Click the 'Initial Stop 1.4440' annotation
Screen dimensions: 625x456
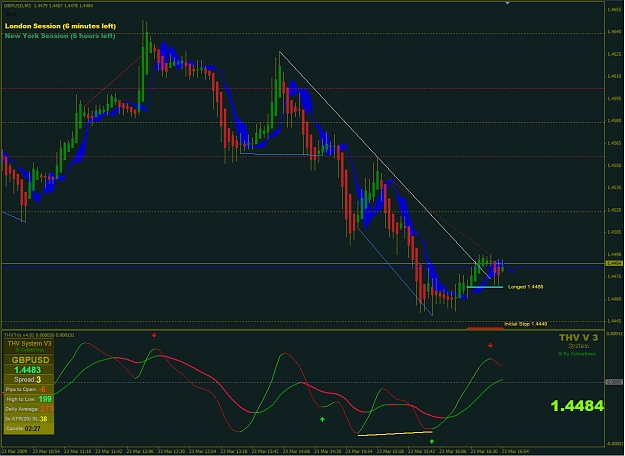[x=525, y=324]
